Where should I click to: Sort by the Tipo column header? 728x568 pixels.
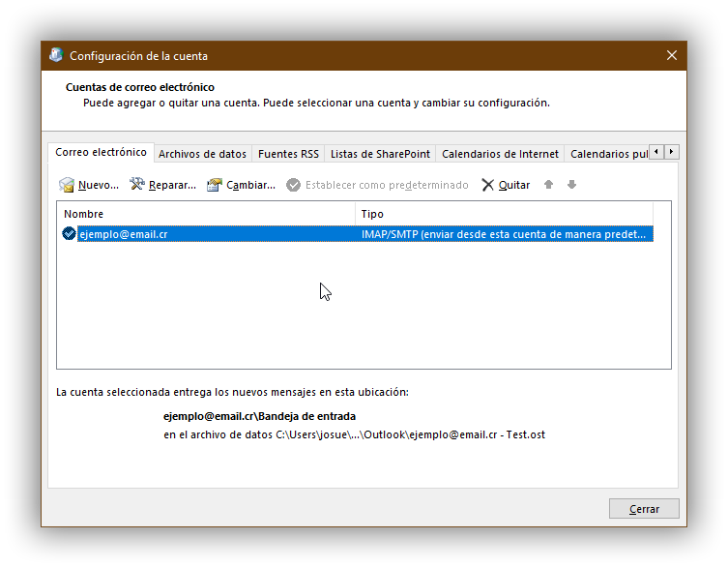pyautogui.click(x=505, y=214)
